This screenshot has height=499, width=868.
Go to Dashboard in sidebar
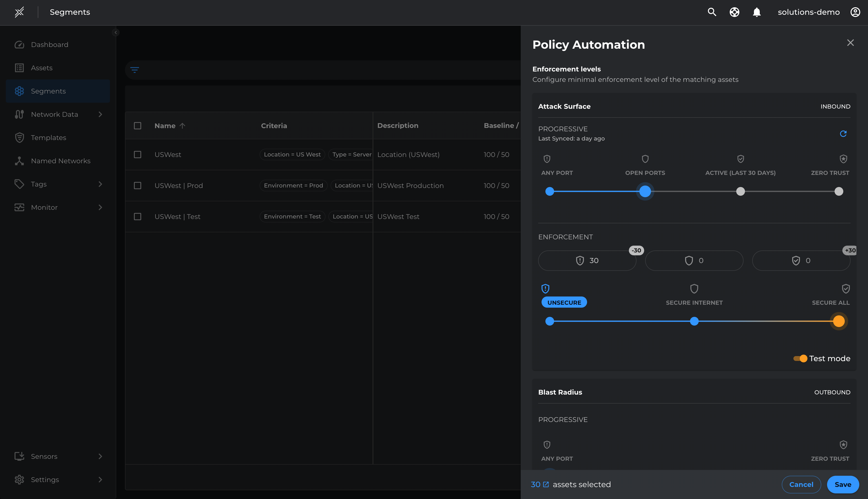[49, 45]
